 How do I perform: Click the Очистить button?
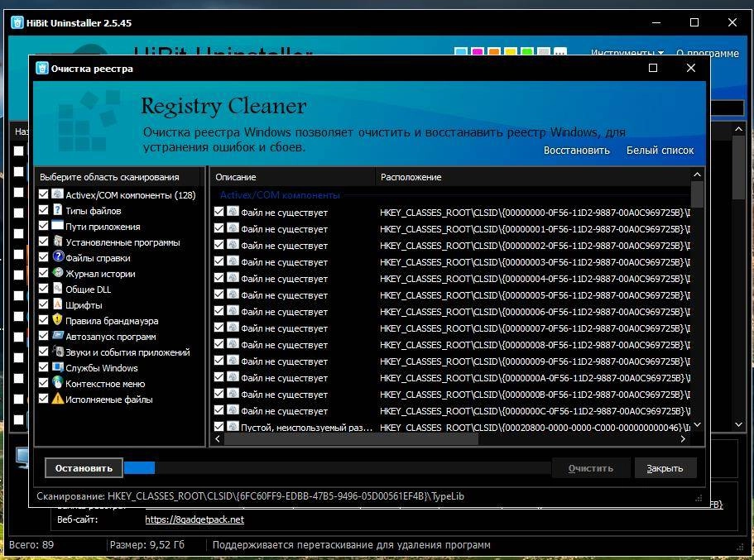pos(590,468)
